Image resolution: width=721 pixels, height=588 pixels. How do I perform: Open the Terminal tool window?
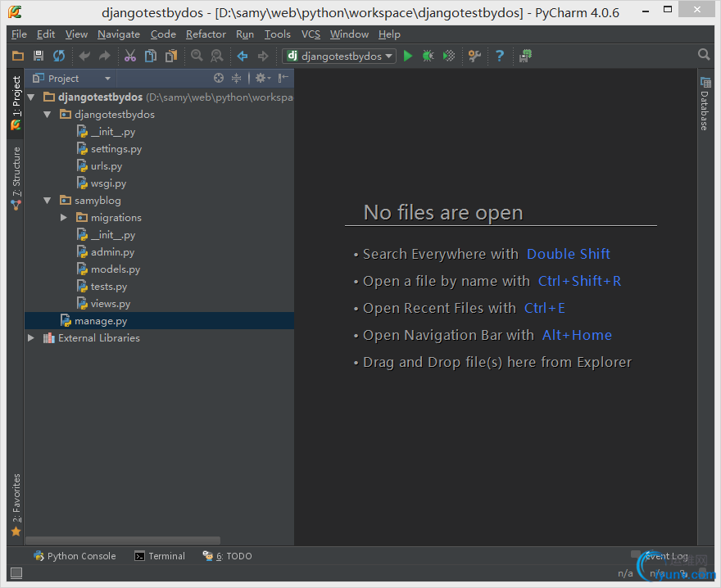coord(160,556)
